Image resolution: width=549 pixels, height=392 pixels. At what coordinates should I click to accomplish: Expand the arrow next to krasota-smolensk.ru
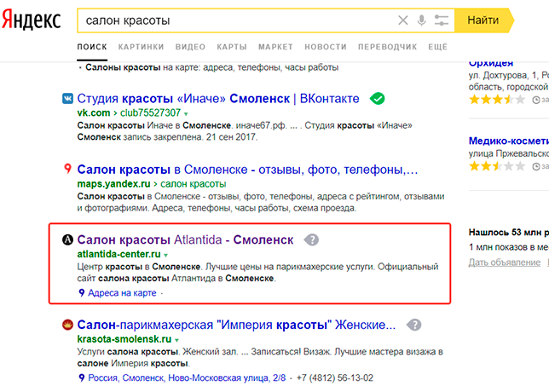point(176,340)
